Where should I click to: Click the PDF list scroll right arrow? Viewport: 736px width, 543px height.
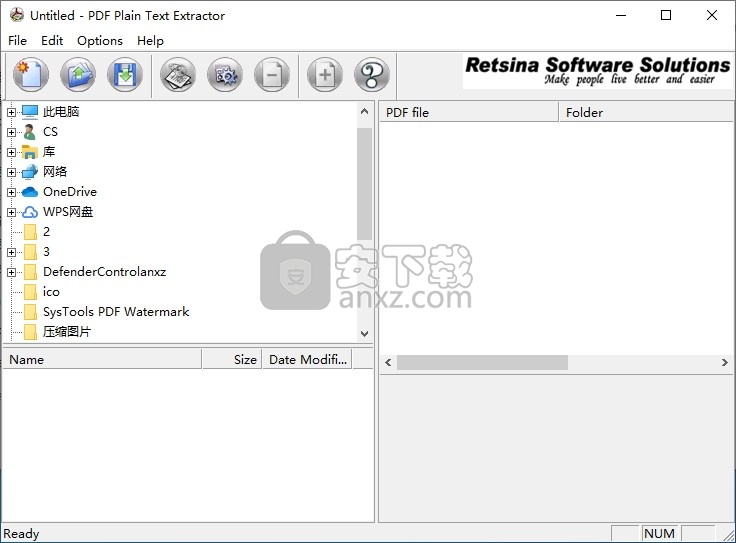pyautogui.click(x=724, y=362)
